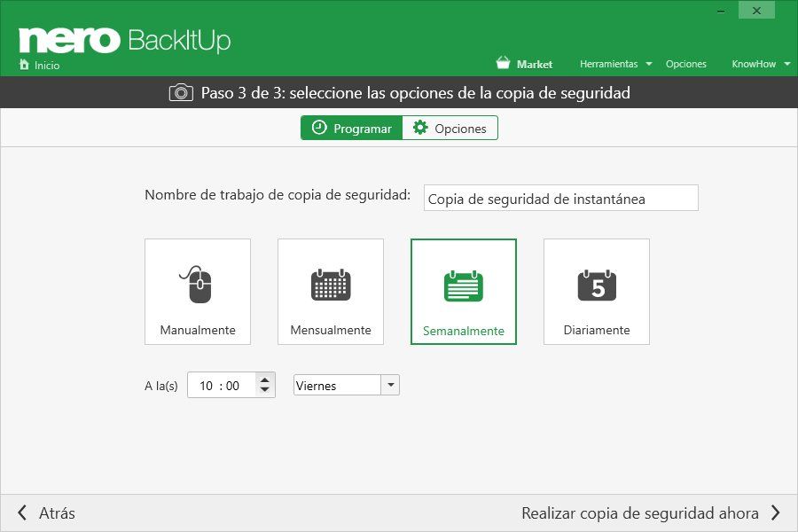Viewport: 798px width, 532px height.
Task: Click the 'A la(s)' label
Action: pyautogui.click(x=161, y=386)
